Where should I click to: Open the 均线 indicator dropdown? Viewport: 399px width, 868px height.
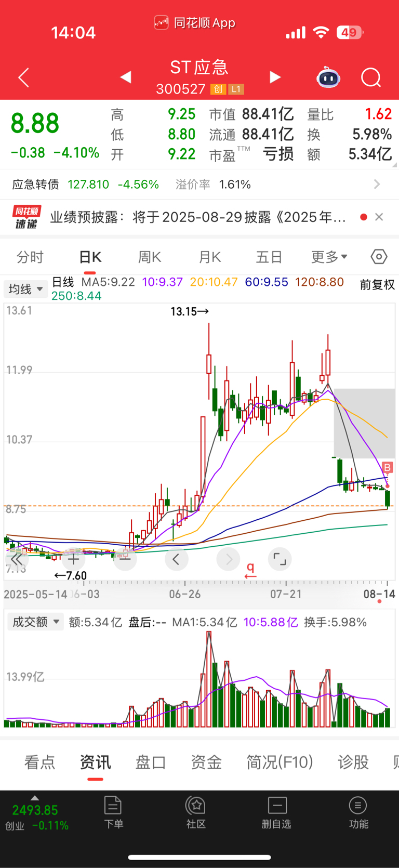pyautogui.click(x=25, y=289)
